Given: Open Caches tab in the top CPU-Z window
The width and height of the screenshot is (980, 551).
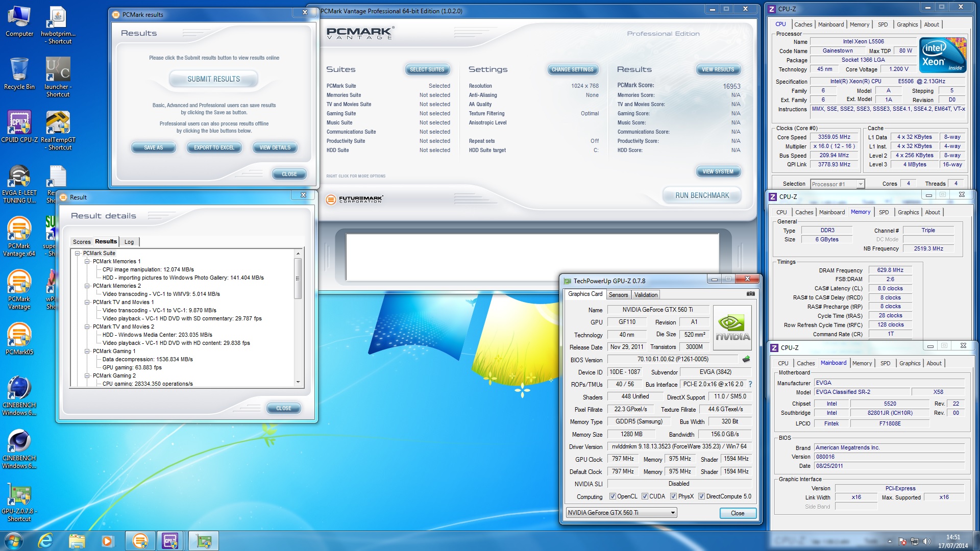Looking at the screenshot, I should (803, 24).
